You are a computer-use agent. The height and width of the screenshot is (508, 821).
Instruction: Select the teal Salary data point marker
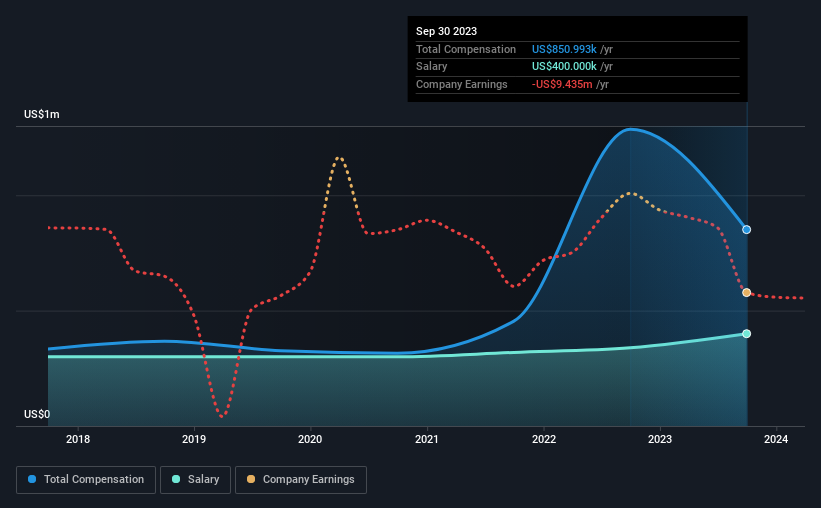tap(747, 334)
